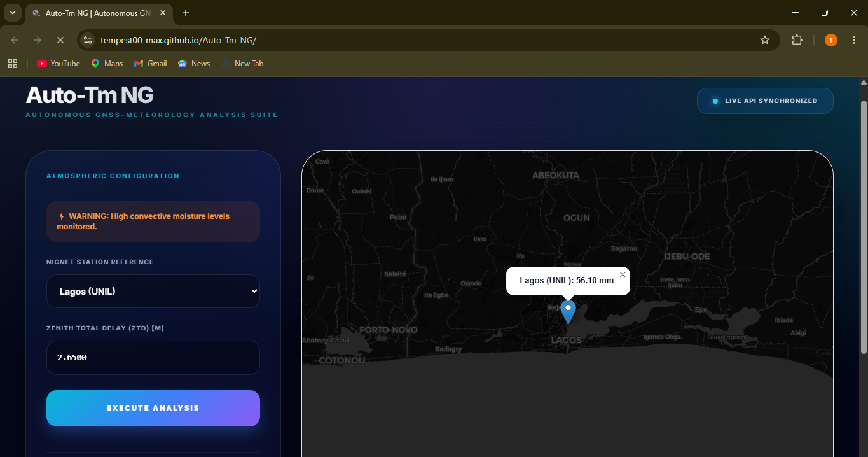Open the Gmail bookmark
The height and width of the screenshot is (457, 868).
click(150, 64)
